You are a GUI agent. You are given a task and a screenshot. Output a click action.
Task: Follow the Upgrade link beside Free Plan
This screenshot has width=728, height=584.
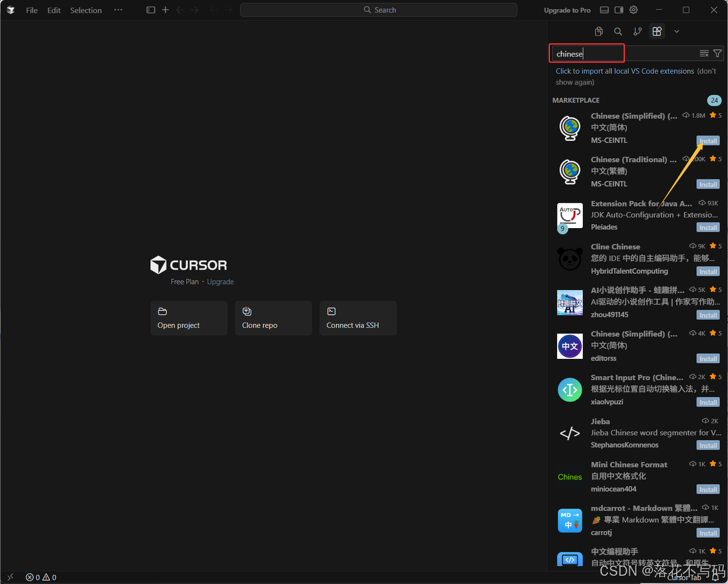(x=220, y=282)
